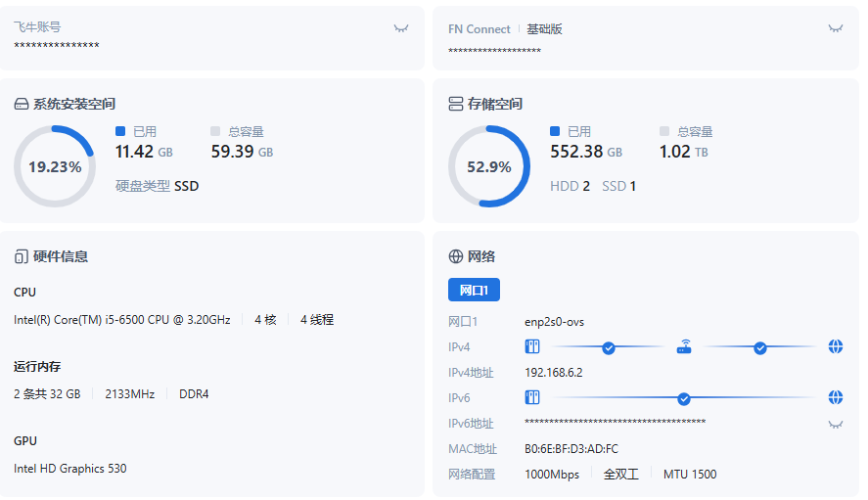
Task: Click the GPU heading
Action: [25, 440]
